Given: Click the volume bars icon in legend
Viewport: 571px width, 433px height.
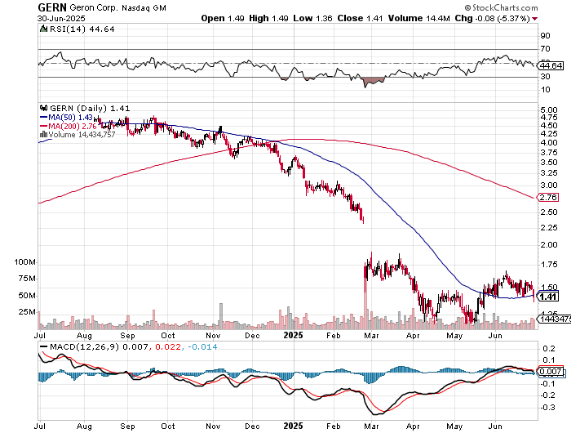Looking at the screenshot, I should click(44, 134).
